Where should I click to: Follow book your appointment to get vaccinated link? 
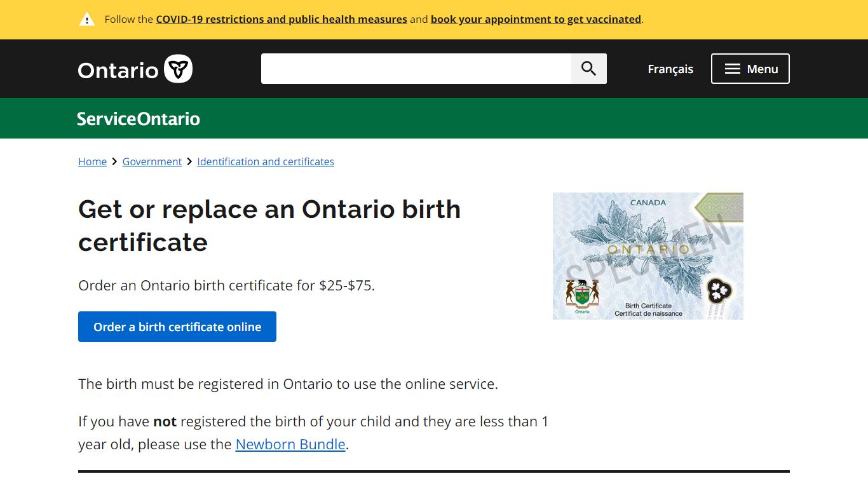click(536, 19)
